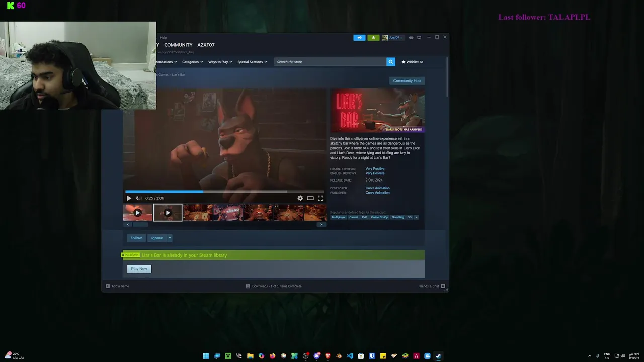The height and width of the screenshot is (362, 644).
Task: Open the Wishlist link
Action: 412,62
